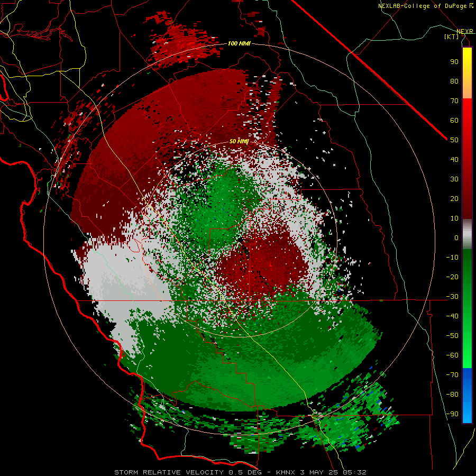Click the 50 value on the velocity scale

coord(454,140)
